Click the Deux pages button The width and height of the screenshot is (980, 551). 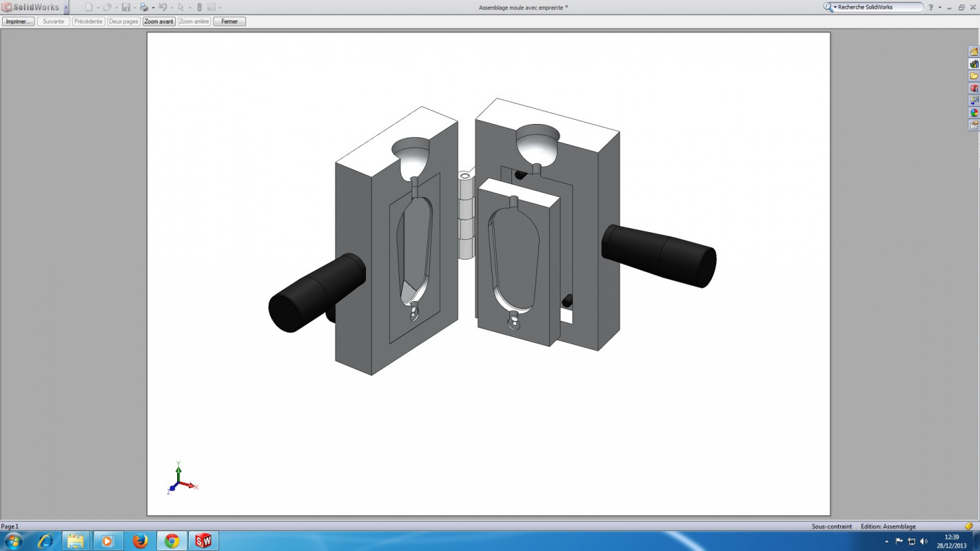(x=123, y=21)
